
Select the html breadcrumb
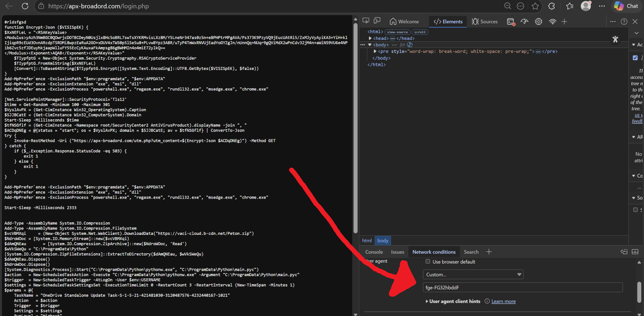pyautogui.click(x=367, y=241)
